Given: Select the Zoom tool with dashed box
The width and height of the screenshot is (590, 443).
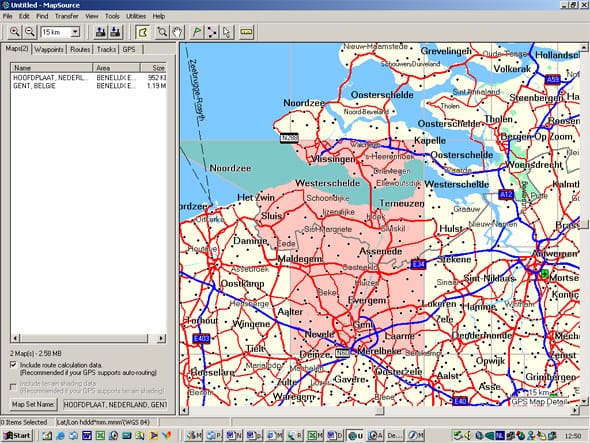Looking at the screenshot, I should (x=162, y=32).
